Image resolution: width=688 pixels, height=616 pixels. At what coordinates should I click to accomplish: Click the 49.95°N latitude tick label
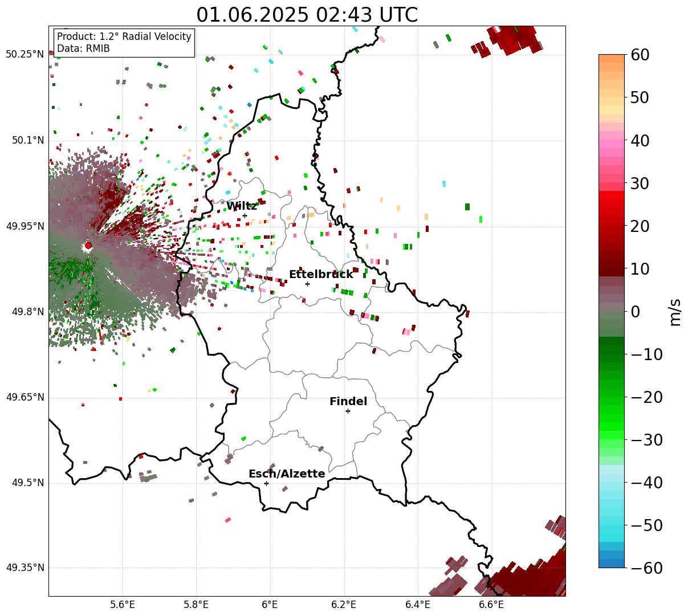tap(25, 226)
